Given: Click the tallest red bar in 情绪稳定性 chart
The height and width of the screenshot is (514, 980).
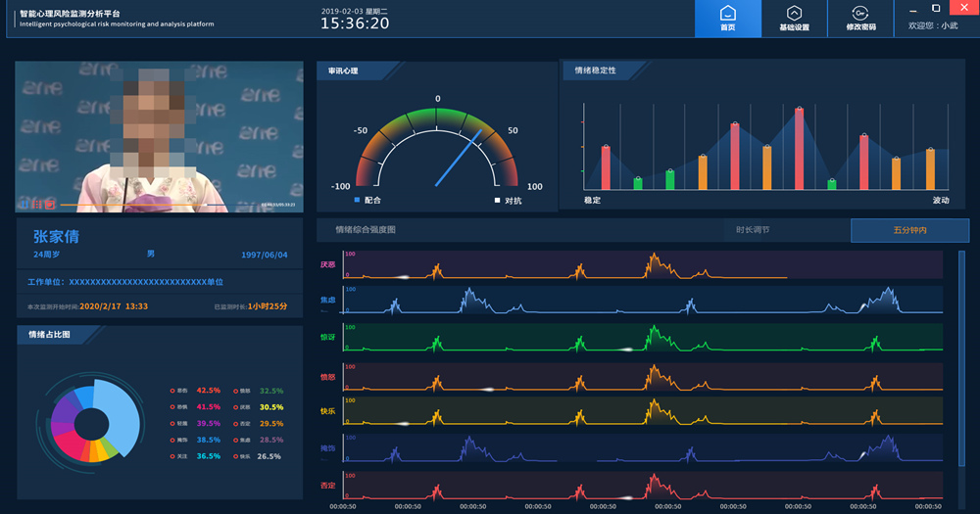Looking at the screenshot, I should click(x=799, y=149).
